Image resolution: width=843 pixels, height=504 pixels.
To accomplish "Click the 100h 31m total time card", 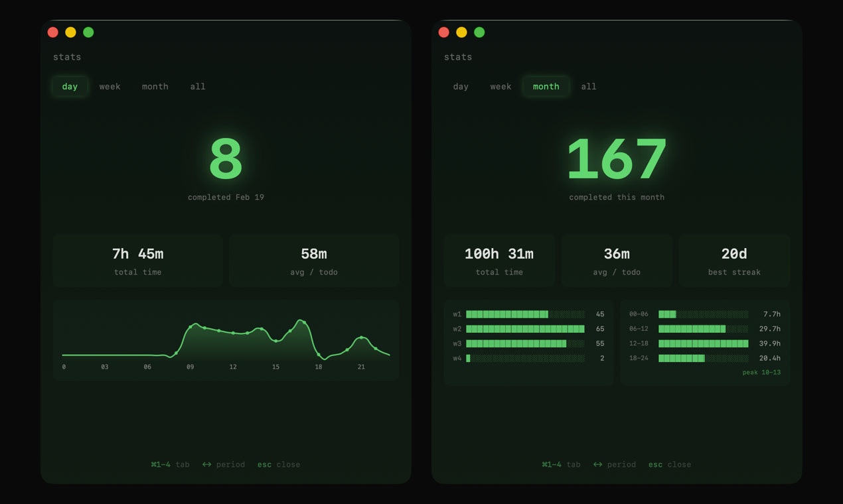I will (499, 260).
